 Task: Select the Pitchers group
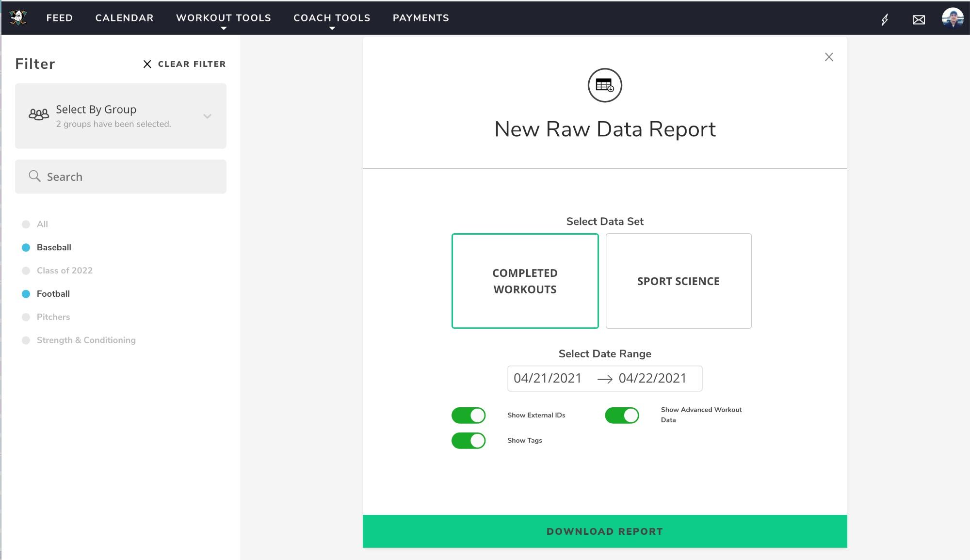[x=46, y=317]
